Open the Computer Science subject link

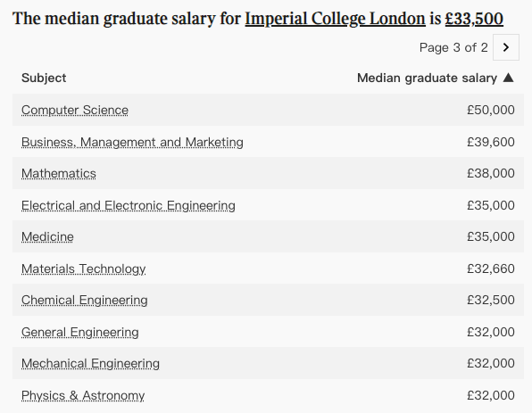75,110
